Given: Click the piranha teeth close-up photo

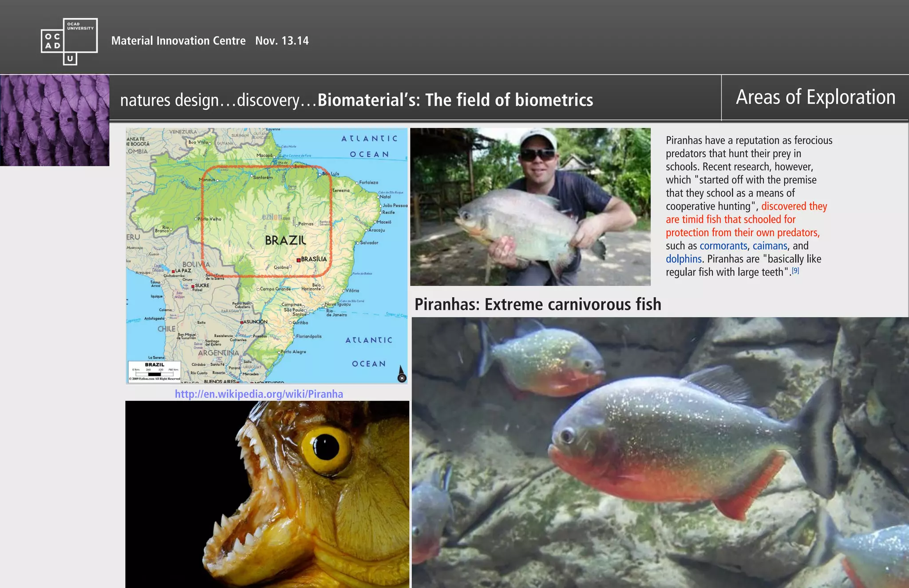Looking at the screenshot, I should pyautogui.click(x=267, y=494).
